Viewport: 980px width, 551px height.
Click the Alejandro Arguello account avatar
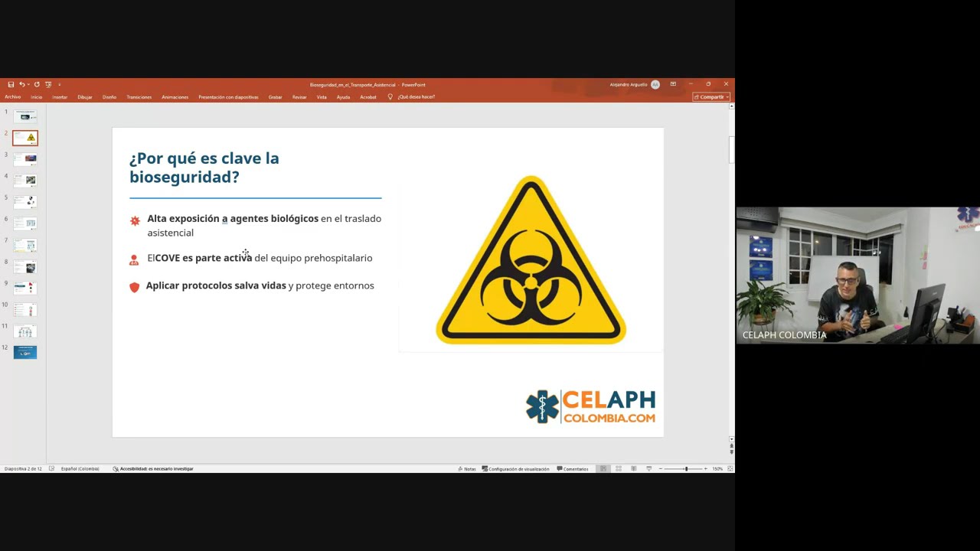[x=655, y=84]
